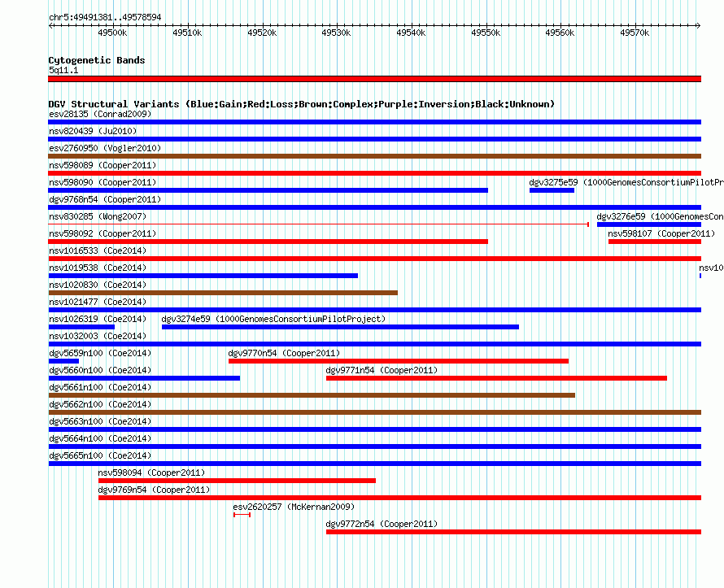Click the 49570k ruler tick label
This screenshot has height=588, width=724.
click(635, 33)
